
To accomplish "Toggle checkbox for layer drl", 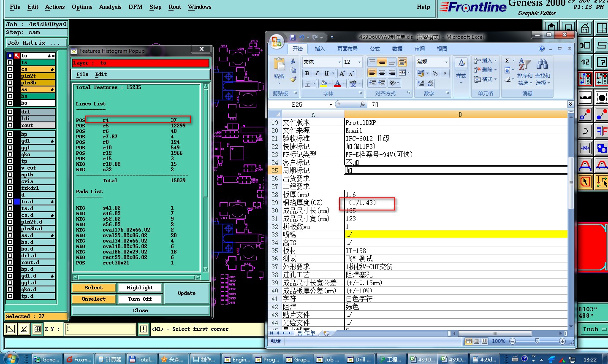I will (x=10, y=112).
